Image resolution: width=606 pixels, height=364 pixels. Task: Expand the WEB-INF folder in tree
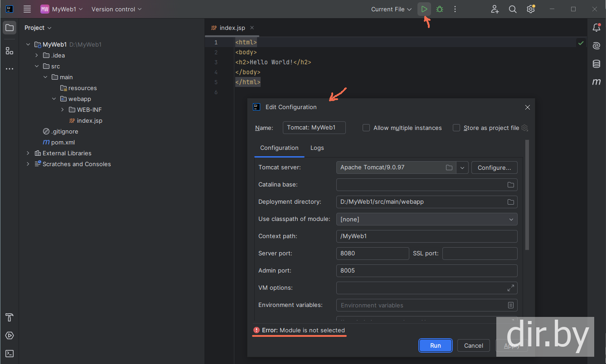(63, 110)
